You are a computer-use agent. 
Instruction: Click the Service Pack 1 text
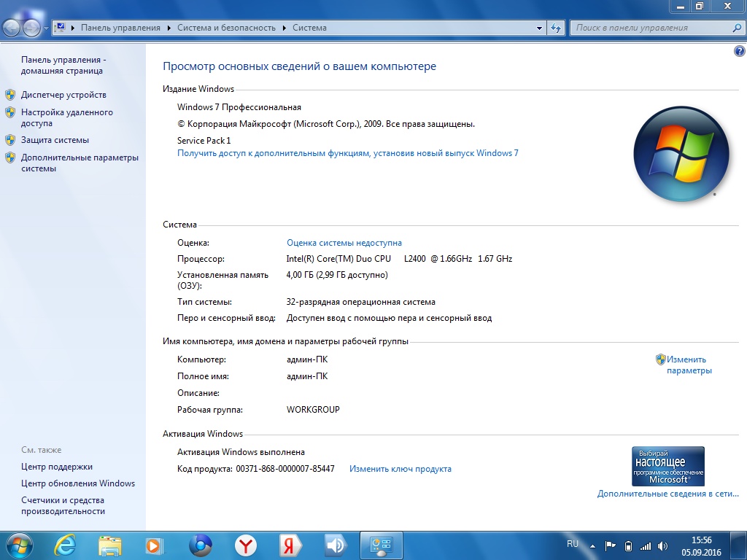click(x=204, y=141)
